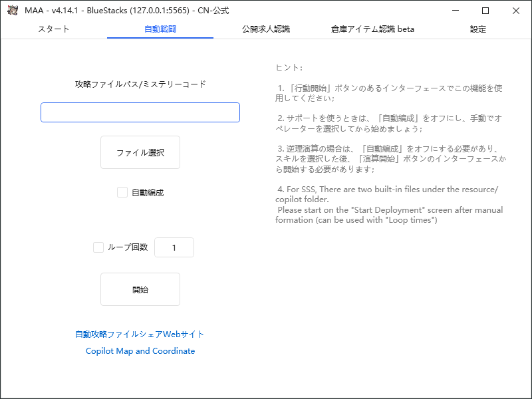Switch to the スタート tab
This screenshot has width=532, height=399.
[54, 29]
